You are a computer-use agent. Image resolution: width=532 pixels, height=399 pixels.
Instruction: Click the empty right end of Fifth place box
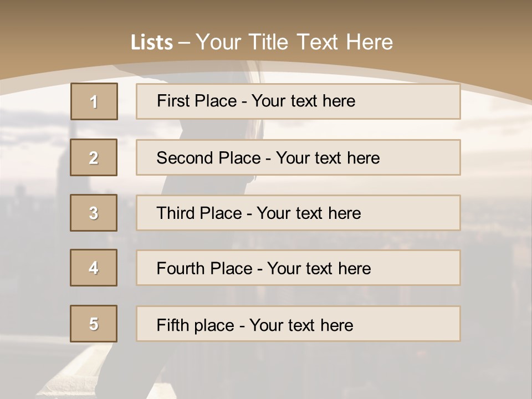(421, 324)
